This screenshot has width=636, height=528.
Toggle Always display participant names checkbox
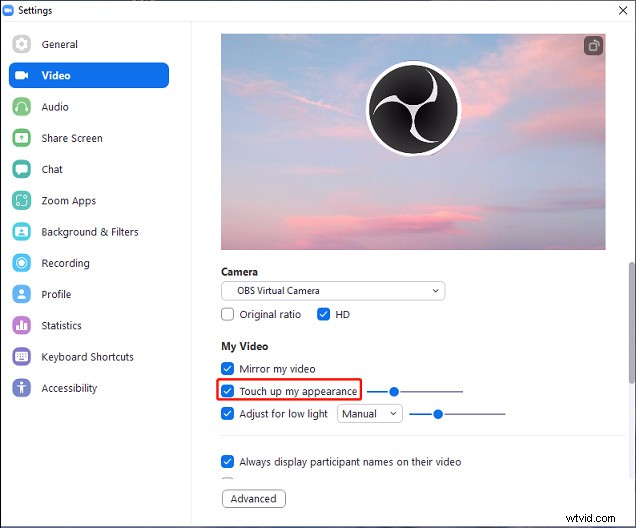click(x=228, y=461)
